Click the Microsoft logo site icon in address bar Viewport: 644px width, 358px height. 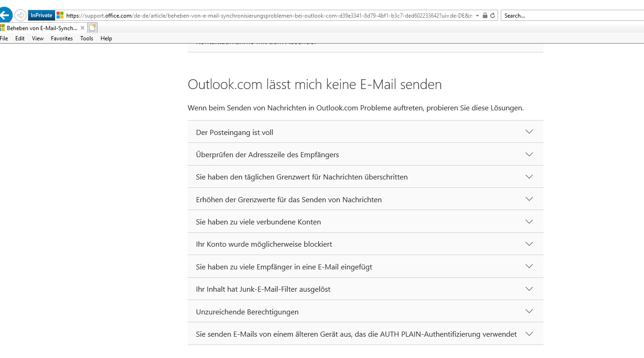(x=60, y=15)
